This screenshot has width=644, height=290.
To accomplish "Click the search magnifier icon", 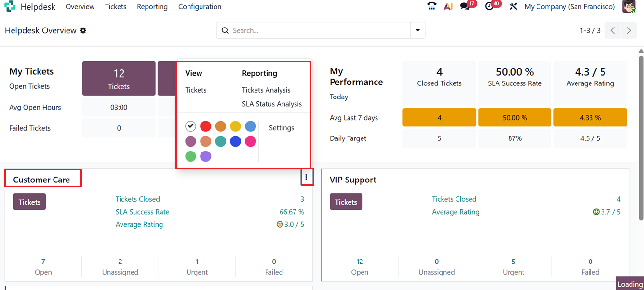I will (x=225, y=30).
